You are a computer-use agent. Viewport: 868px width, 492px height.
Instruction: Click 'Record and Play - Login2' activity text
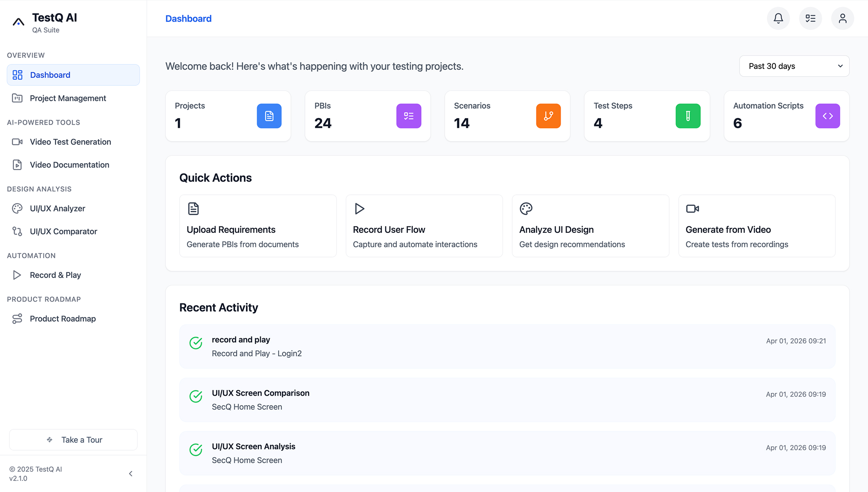pos(257,353)
